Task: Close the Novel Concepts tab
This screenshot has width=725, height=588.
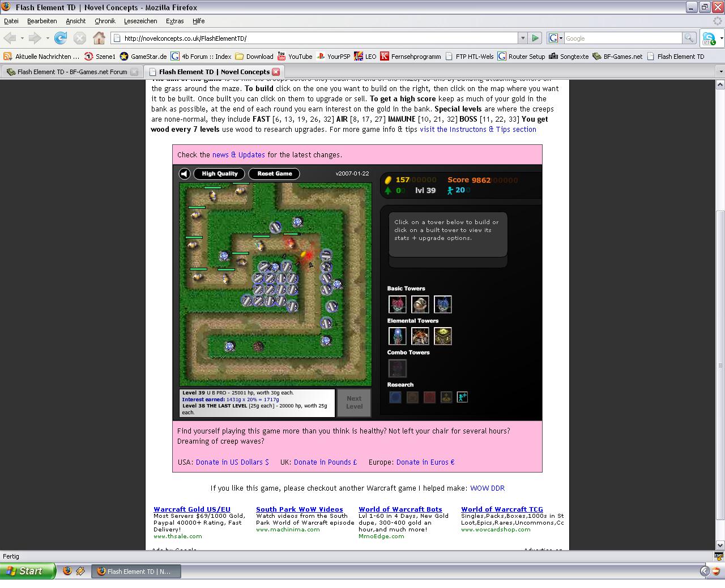Action: coord(276,72)
